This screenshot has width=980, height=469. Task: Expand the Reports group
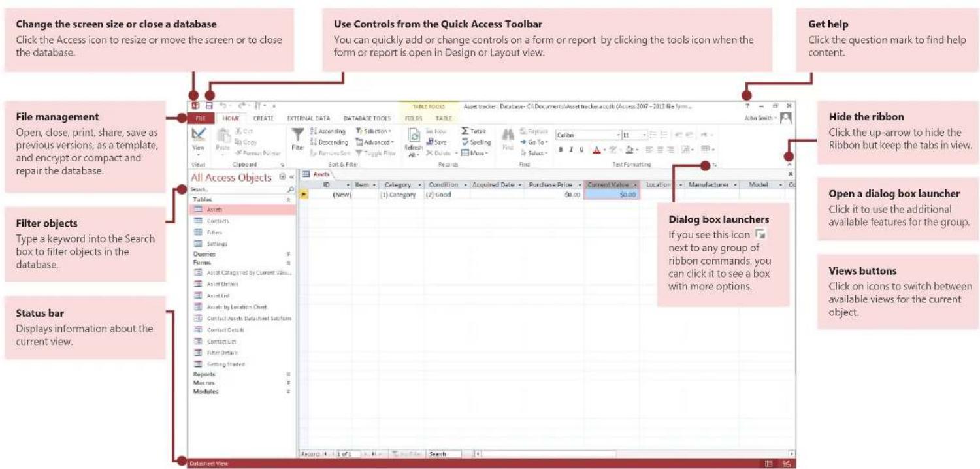tap(289, 374)
